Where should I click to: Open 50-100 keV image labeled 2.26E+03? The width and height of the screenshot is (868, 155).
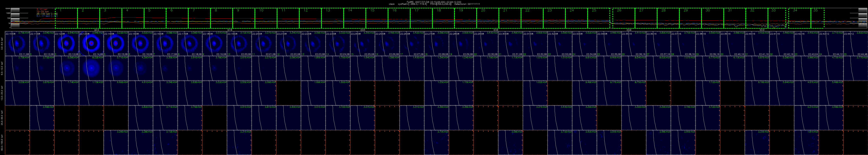pyautogui.click(x=116, y=142)
